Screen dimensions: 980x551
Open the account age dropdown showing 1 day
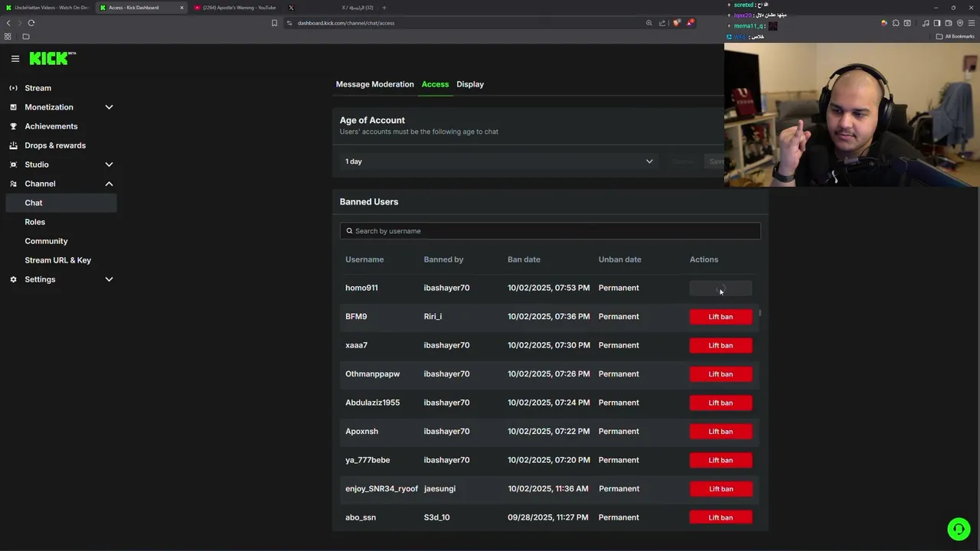coord(499,161)
